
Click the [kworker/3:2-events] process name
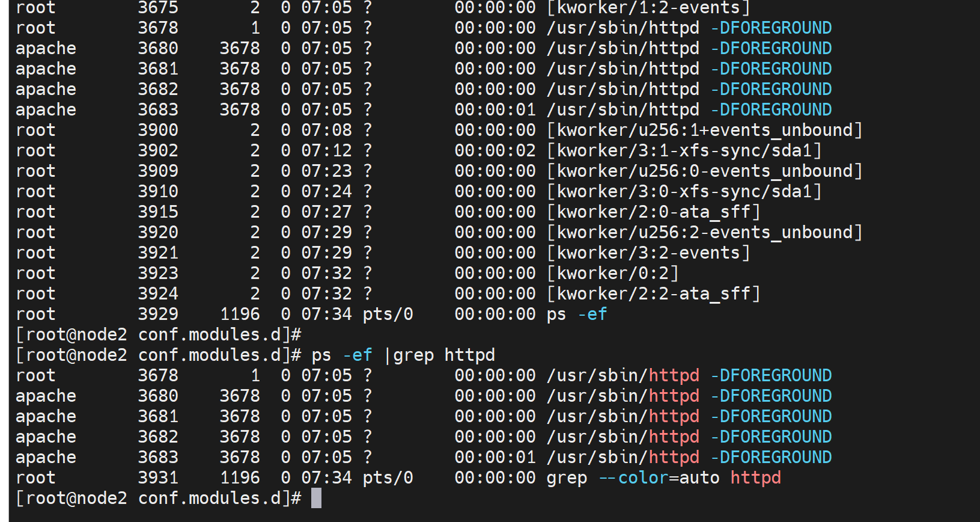[x=648, y=253]
